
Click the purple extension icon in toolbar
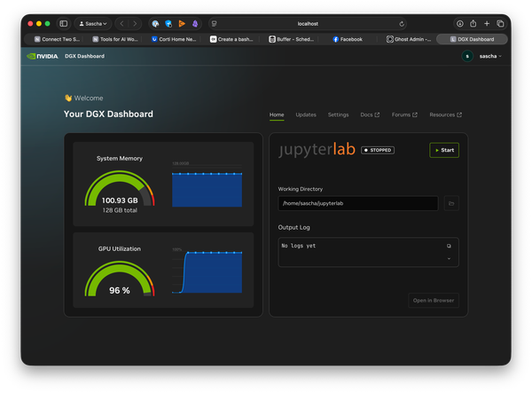coord(195,24)
